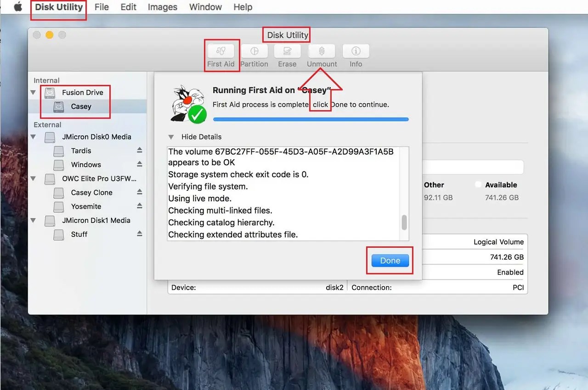Eject the Windows volume
588x390 pixels.
(x=140, y=164)
